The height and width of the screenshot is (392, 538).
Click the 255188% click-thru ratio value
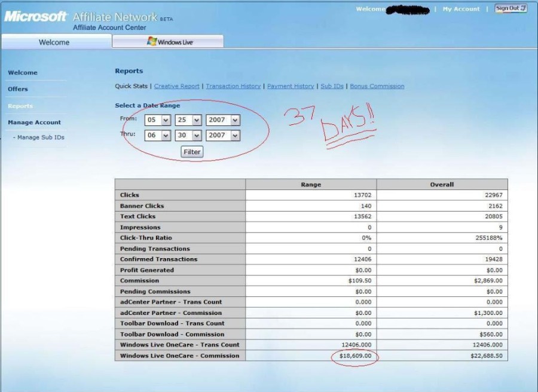click(489, 238)
